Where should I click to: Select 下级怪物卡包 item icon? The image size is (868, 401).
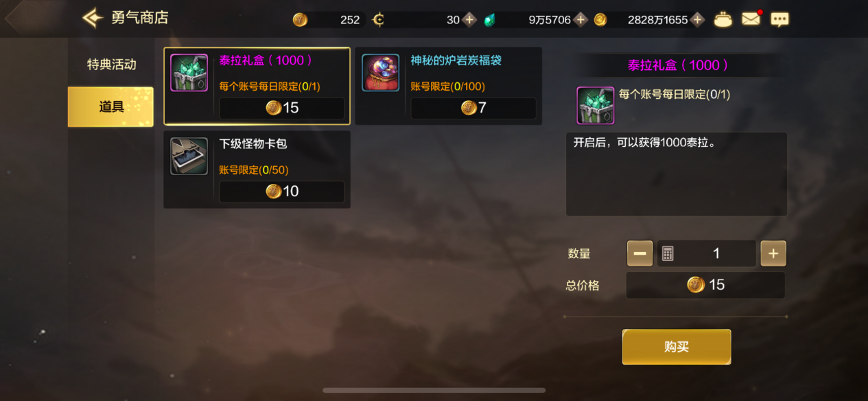pyautogui.click(x=189, y=156)
